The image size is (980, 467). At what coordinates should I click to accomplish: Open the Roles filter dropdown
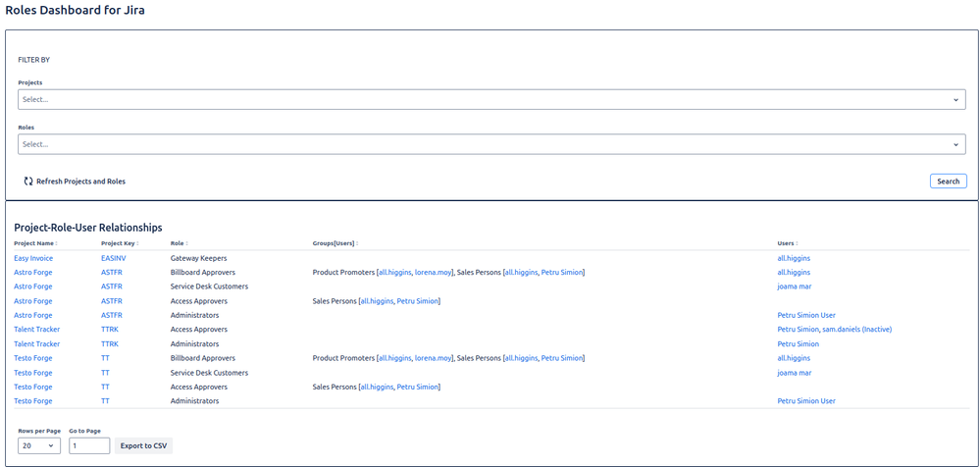pyautogui.click(x=491, y=144)
